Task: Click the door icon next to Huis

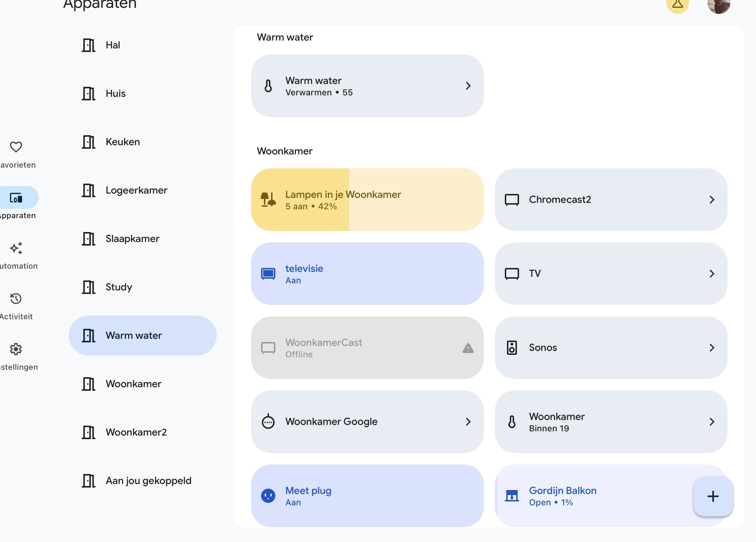Action: (89, 94)
